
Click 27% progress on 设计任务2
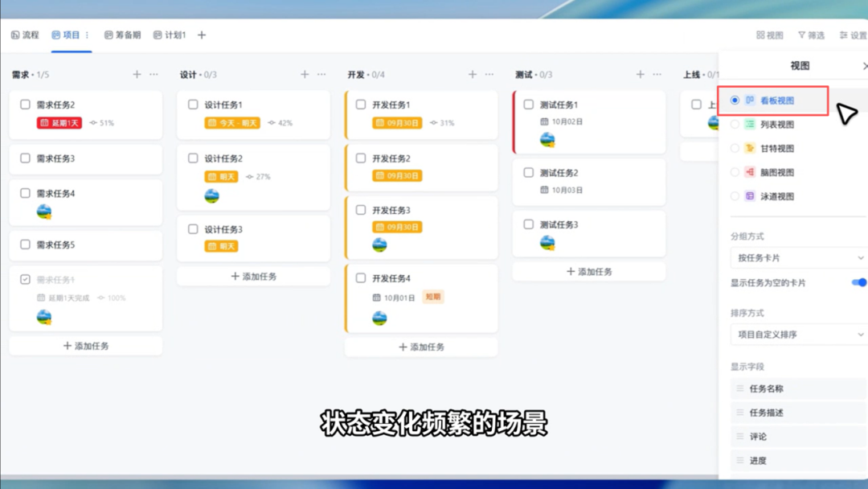tap(259, 177)
